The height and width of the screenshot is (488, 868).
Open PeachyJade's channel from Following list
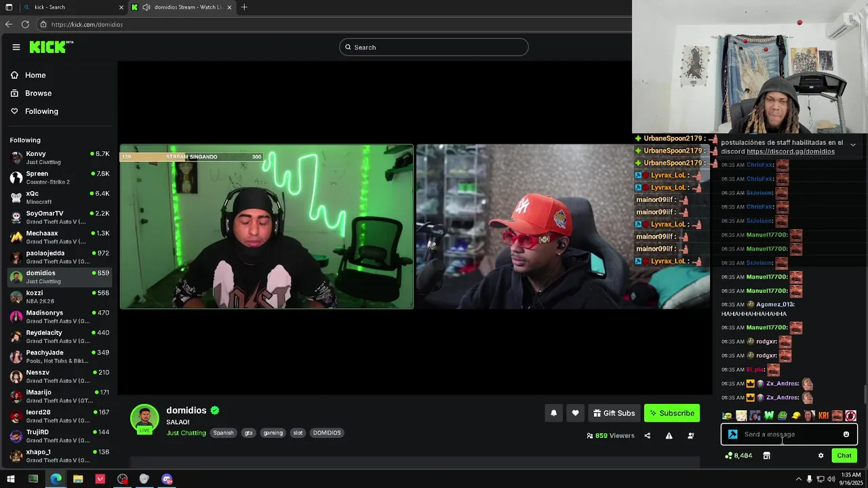click(x=59, y=357)
